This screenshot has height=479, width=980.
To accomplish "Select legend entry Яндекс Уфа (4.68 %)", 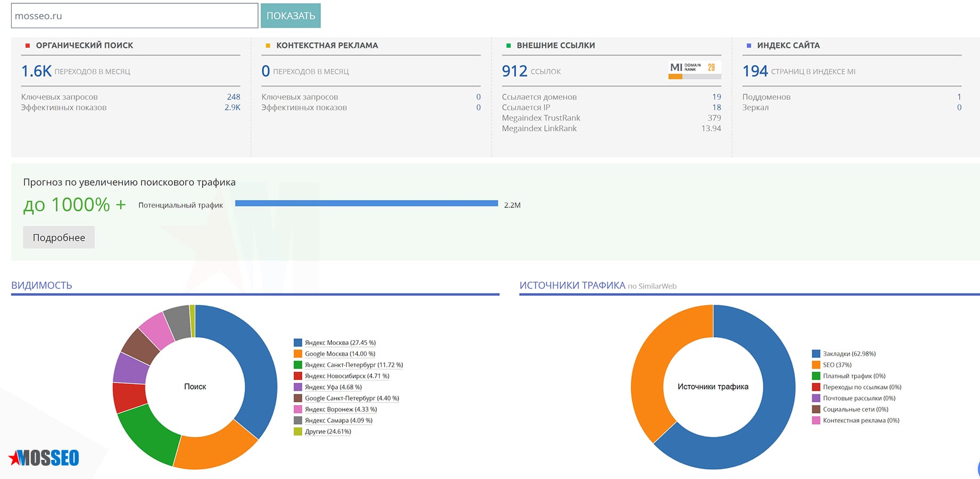I will click(x=334, y=387).
